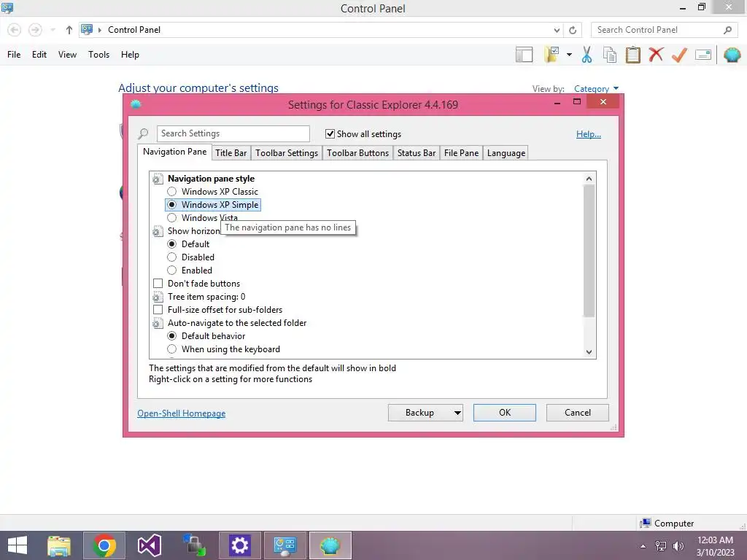Viewport: 747px width, 560px height.
Task: Open the Navigation Pane tab
Action: click(x=174, y=152)
